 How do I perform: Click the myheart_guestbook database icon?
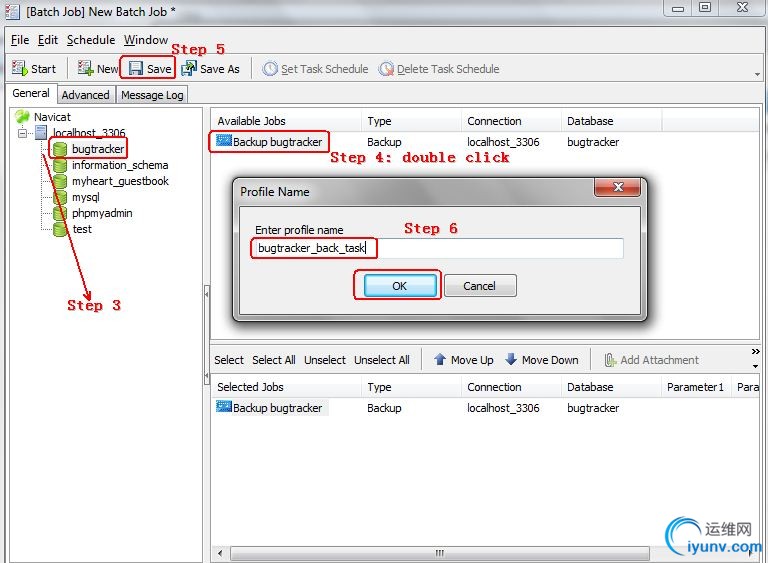tap(60, 181)
